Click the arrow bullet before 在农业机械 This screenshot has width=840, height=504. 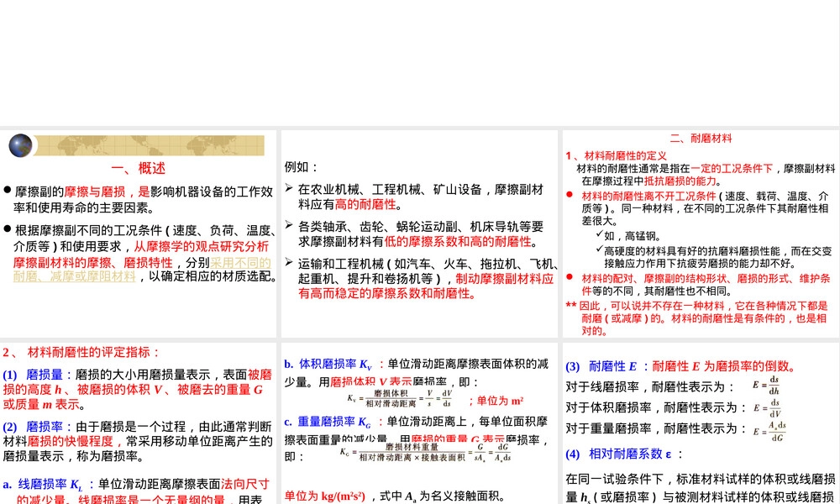(x=289, y=188)
